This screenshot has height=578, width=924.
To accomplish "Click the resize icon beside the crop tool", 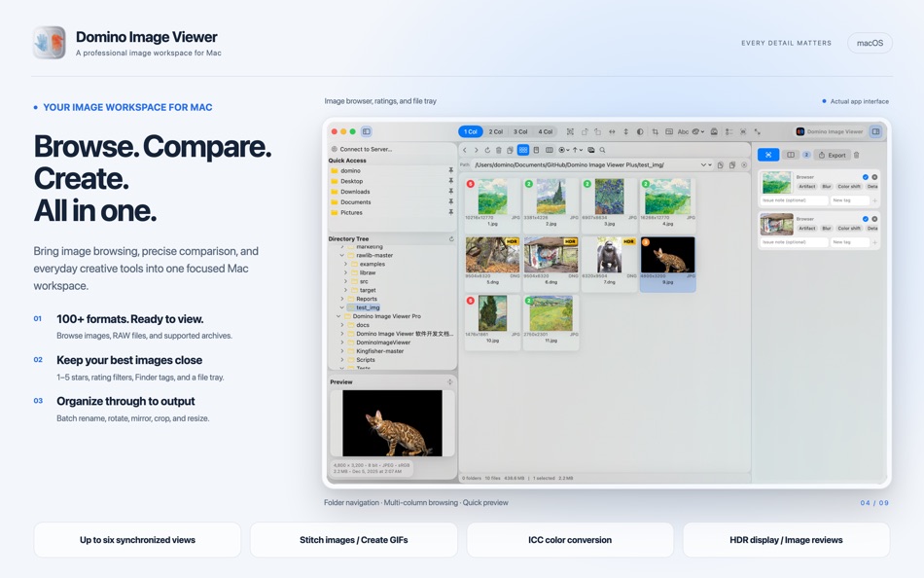I will pos(669,131).
